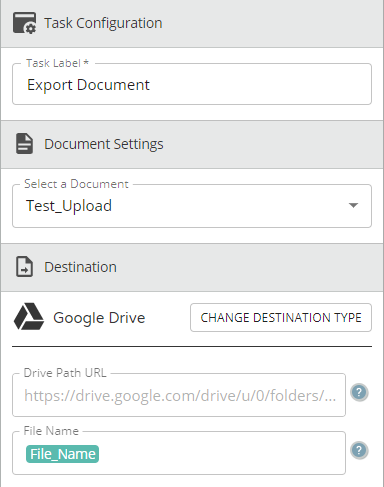The width and height of the screenshot is (384, 487).
Task: Click the Change Destination Type button
Action: (x=281, y=317)
